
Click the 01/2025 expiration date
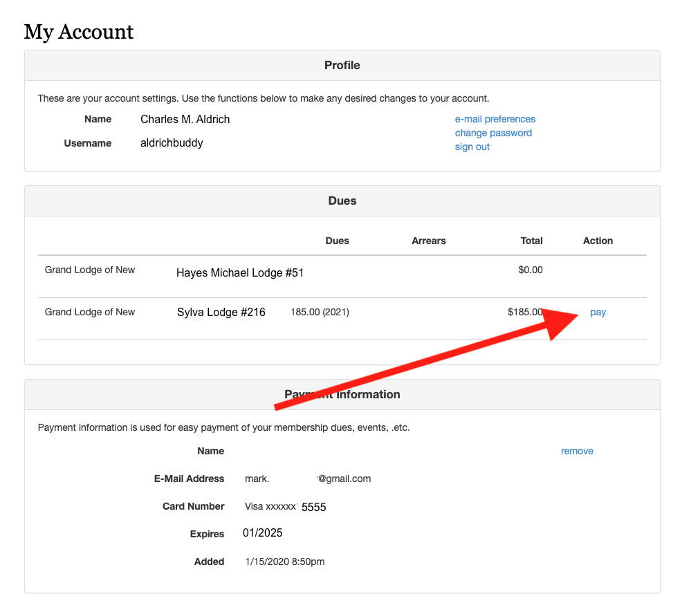262,533
